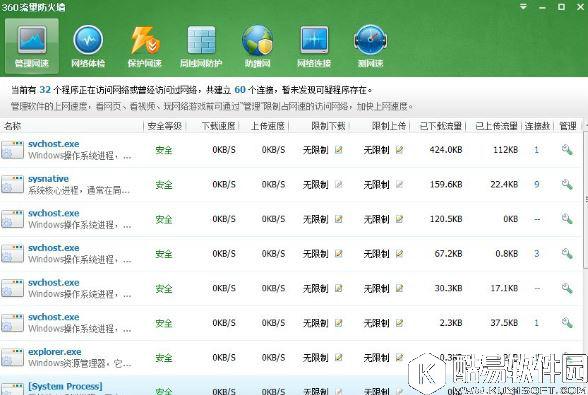Edit download limit for the sysnative row
This screenshot has height=395, width=588.
(339, 185)
